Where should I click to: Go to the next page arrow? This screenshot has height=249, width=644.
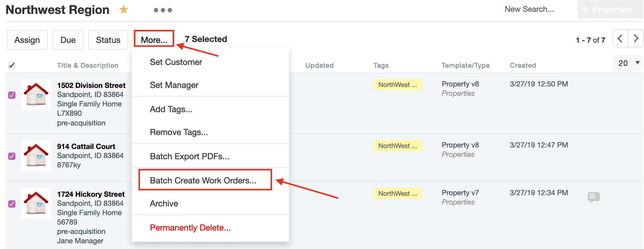click(x=636, y=39)
